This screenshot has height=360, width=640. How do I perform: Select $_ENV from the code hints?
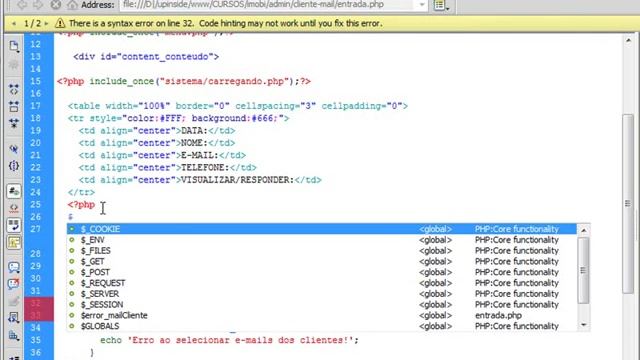point(322,240)
